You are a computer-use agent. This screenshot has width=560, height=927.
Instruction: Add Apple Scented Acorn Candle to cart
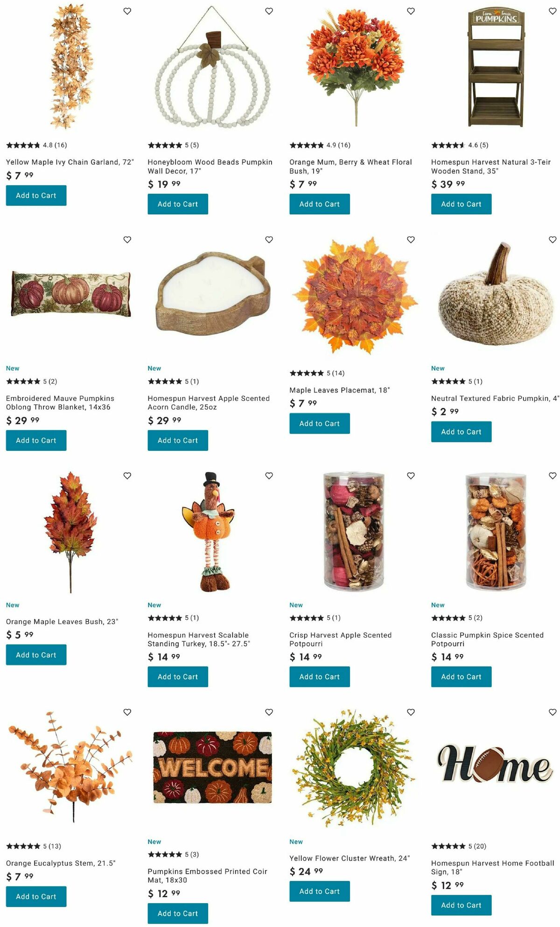(178, 440)
